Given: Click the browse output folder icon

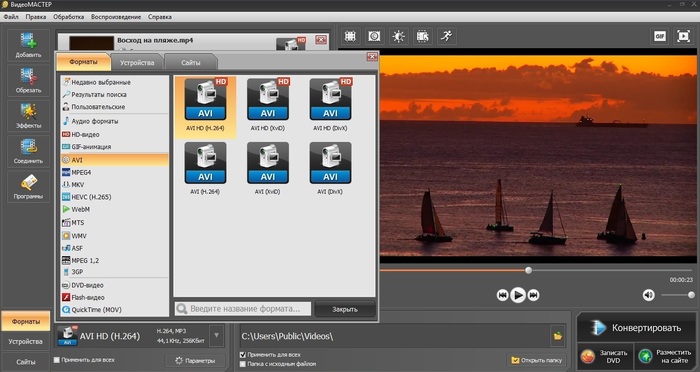Looking at the screenshot, I should [x=558, y=336].
